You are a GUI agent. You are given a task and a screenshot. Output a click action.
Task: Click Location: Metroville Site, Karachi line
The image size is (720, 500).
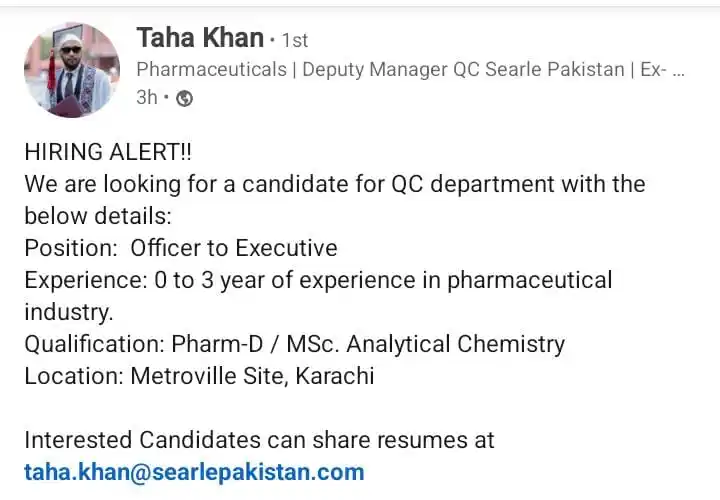point(199,376)
